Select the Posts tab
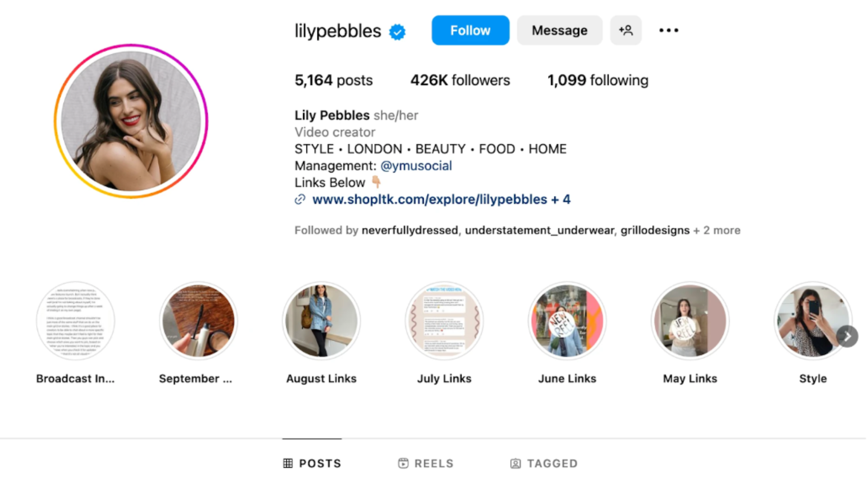This screenshot has height=482, width=868. (312, 463)
